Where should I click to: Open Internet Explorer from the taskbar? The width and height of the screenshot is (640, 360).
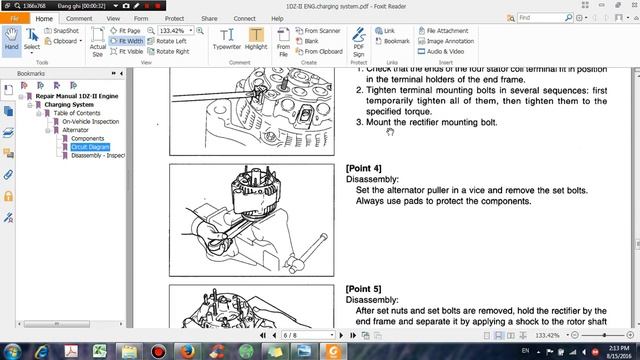42,351
